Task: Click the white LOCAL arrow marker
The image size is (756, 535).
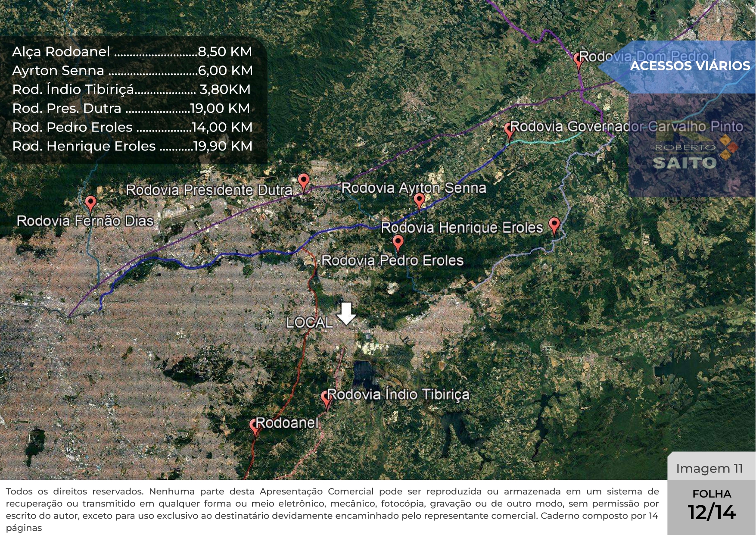Action: (x=346, y=313)
